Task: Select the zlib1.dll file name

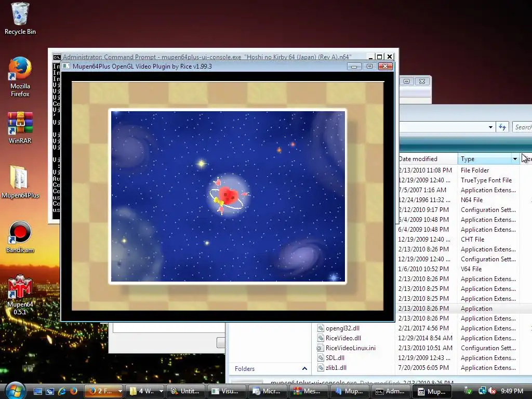Action: coord(336,367)
